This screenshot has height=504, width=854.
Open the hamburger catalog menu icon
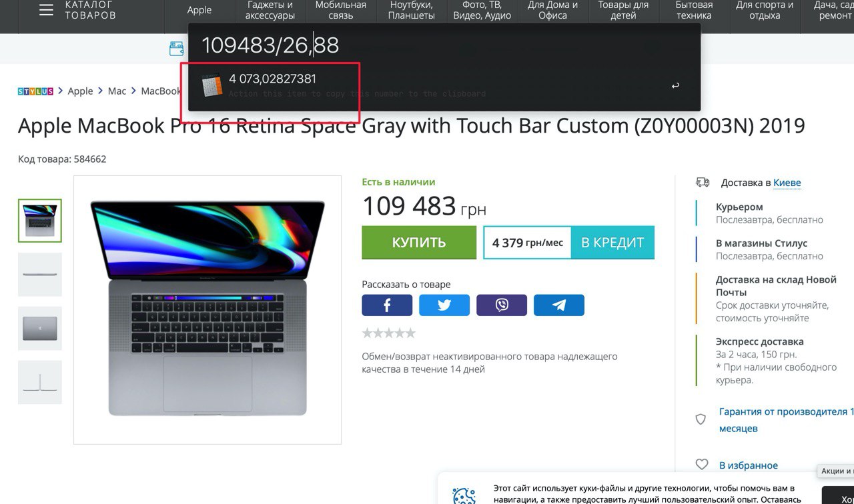46,10
